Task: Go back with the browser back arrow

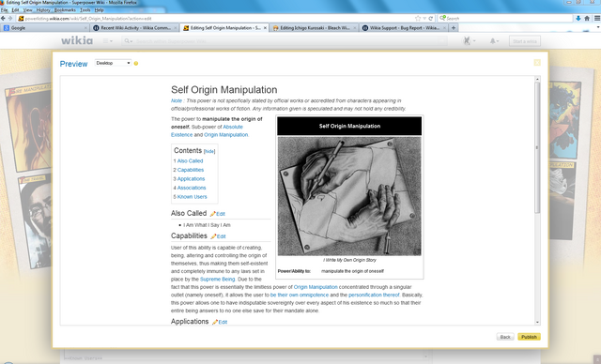Action: [3, 18]
